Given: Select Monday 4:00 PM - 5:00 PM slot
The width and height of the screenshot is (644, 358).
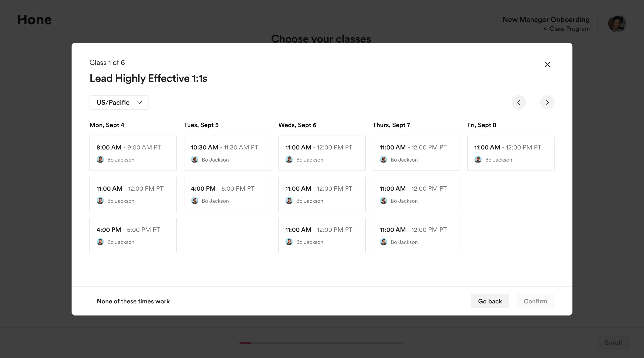Looking at the screenshot, I should pyautogui.click(x=133, y=236).
